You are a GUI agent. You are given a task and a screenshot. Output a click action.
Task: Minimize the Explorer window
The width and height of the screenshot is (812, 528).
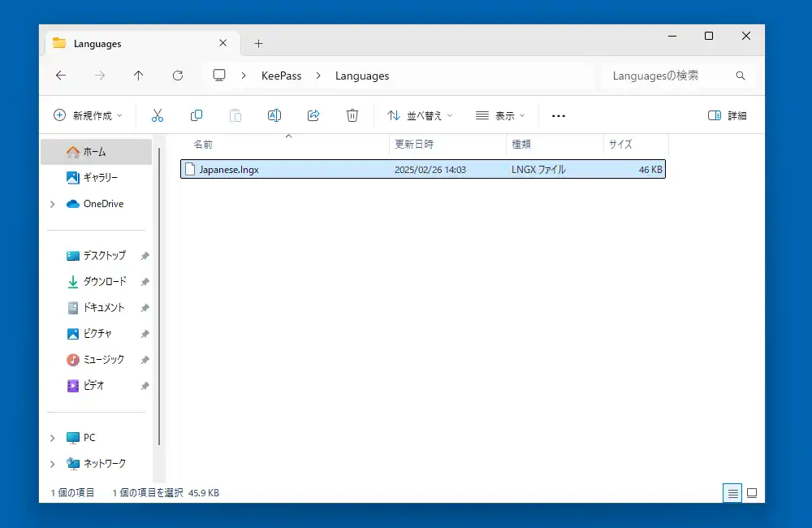tap(672, 36)
